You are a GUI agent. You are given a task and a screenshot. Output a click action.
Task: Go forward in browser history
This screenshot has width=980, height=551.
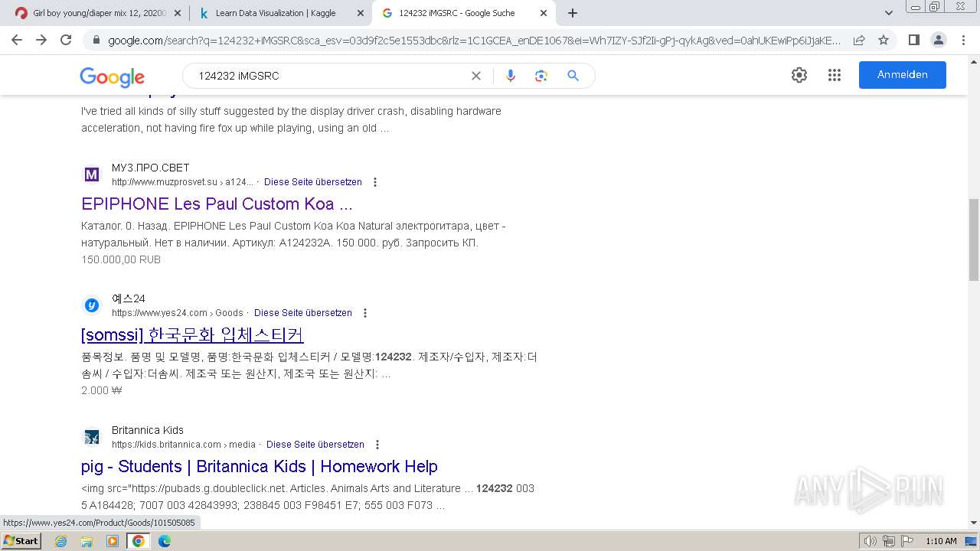tap(41, 40)
